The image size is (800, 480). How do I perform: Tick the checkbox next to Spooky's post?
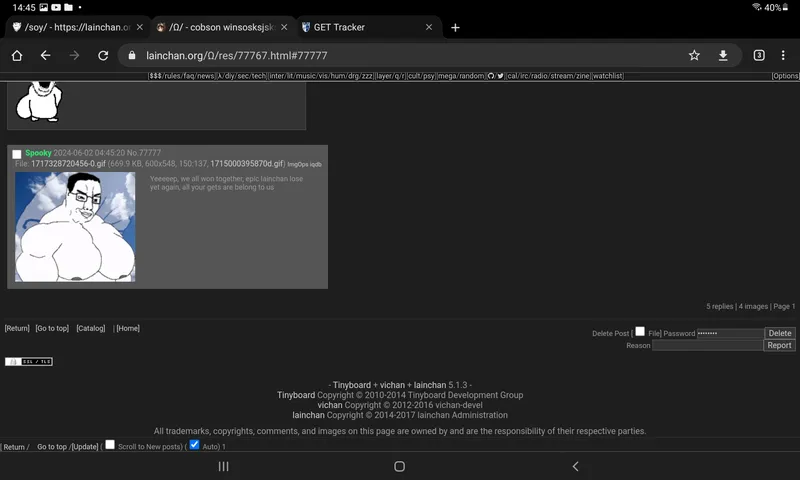pyautogui.click(x=17, y=154)
